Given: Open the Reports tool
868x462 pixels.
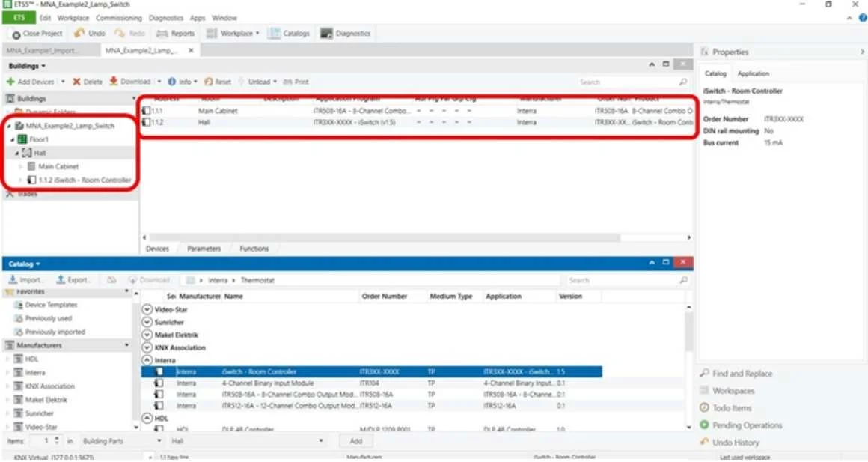Looking at the screenshot, I should coord(176,34).
